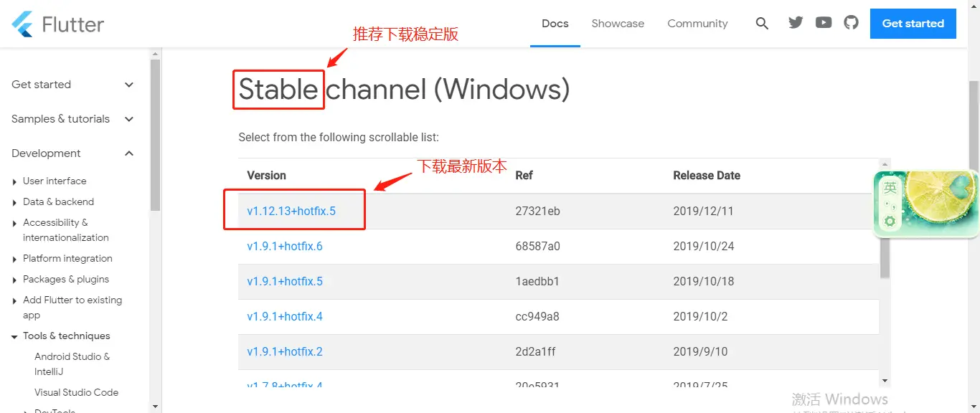Open Visual Studio Code page
Viewport: 980px width, 413px height.
point(76,393)
